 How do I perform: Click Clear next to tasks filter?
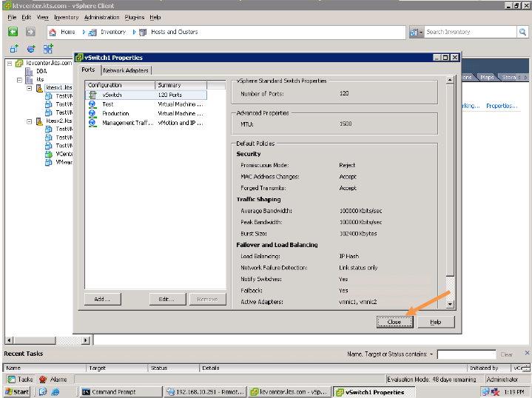coord(506,354)
